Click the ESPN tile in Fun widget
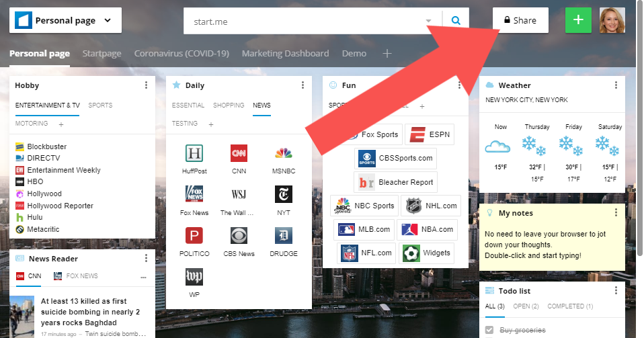Screen dimensions: 644x338 coord(430,134)
